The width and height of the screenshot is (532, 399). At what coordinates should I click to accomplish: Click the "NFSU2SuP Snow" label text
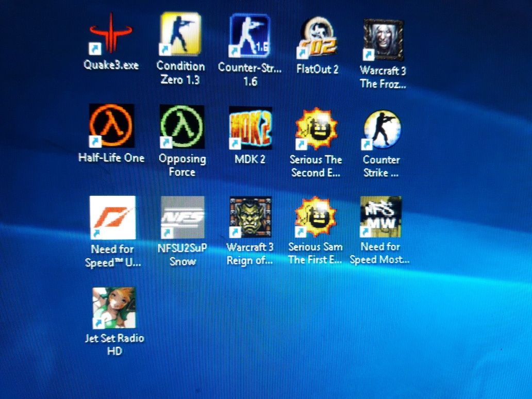coord(182,255)
